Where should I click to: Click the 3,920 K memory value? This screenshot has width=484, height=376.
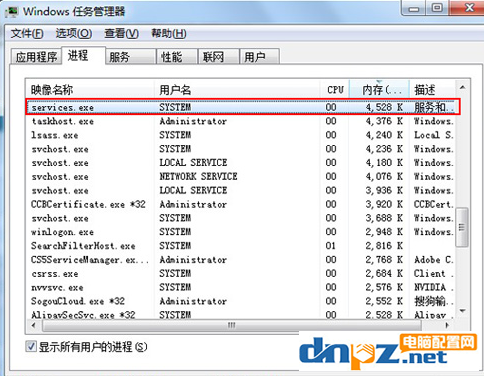click(x=384, y=204)
